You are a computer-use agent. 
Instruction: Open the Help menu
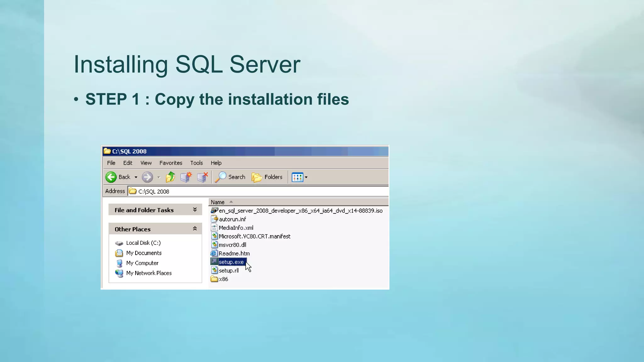coord(216,163)
